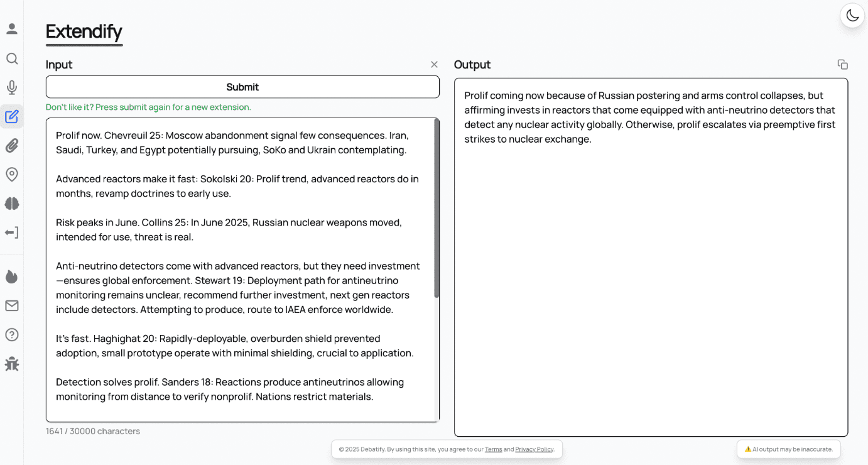The height and width of the screenshot is (465, 868).
Task: Click the search magnifier icon in sidebar
Action: pyautogui.click(x=12, y=58)
